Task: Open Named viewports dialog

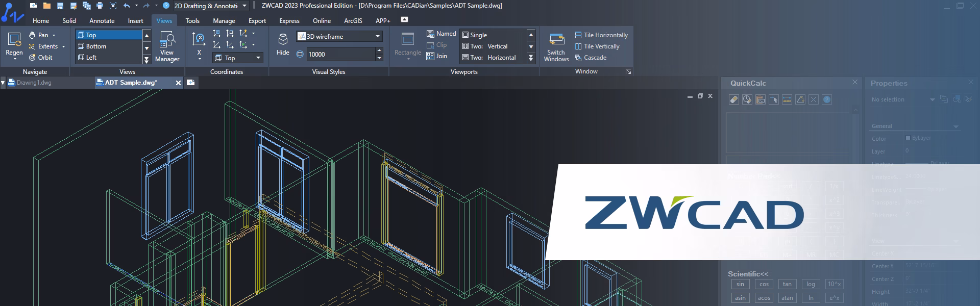Action: coord(441,34)
